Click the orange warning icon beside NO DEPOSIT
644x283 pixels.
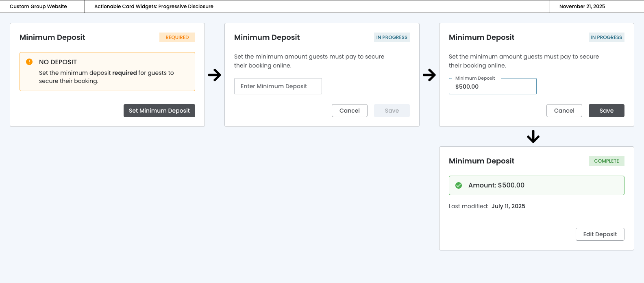tap(29, 62)
